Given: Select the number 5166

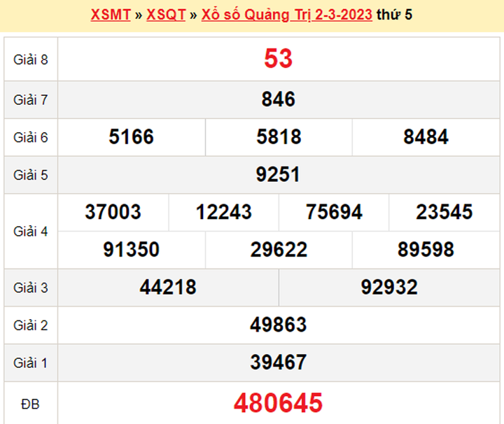Looking at the screenshot, I should click(132, 136).
